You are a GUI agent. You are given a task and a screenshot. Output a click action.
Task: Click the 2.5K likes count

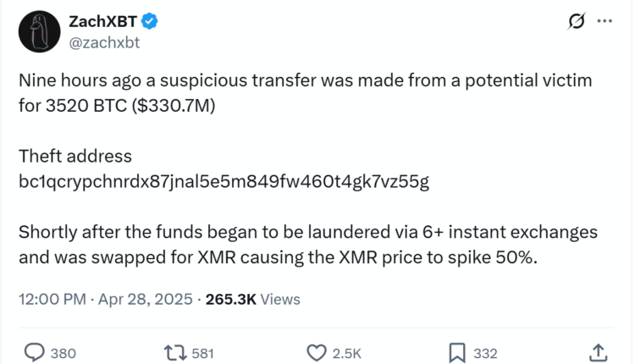(x=348, y=353)
